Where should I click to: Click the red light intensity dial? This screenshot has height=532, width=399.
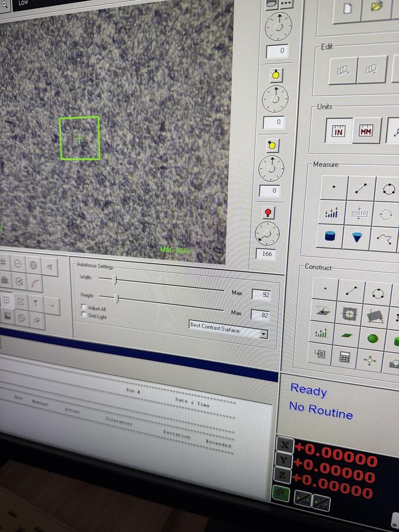(267, 233)
